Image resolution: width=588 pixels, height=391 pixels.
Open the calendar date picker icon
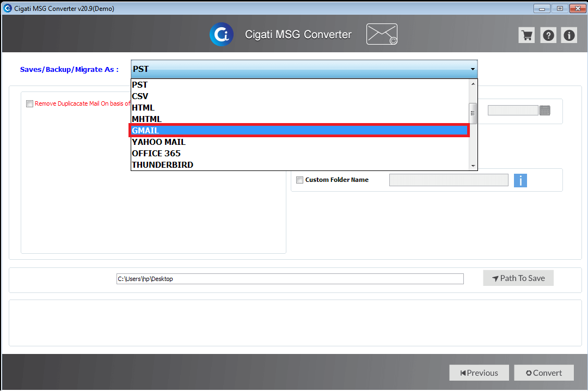(545, 111)
